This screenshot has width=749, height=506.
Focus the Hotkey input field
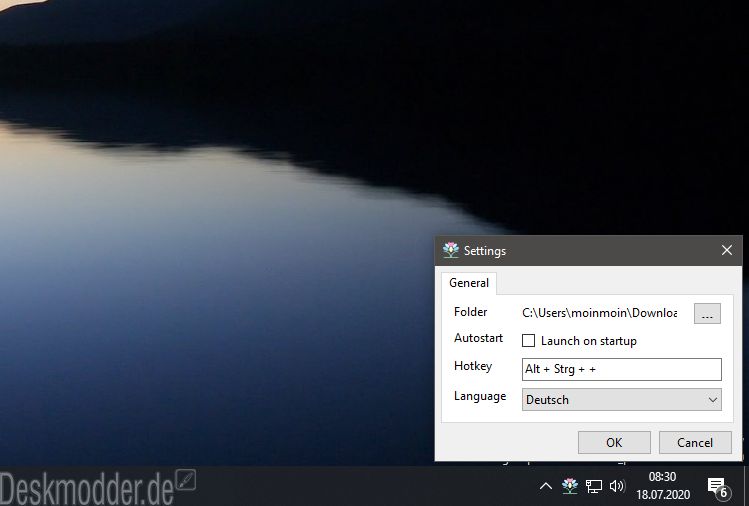[x=621, y=369]
